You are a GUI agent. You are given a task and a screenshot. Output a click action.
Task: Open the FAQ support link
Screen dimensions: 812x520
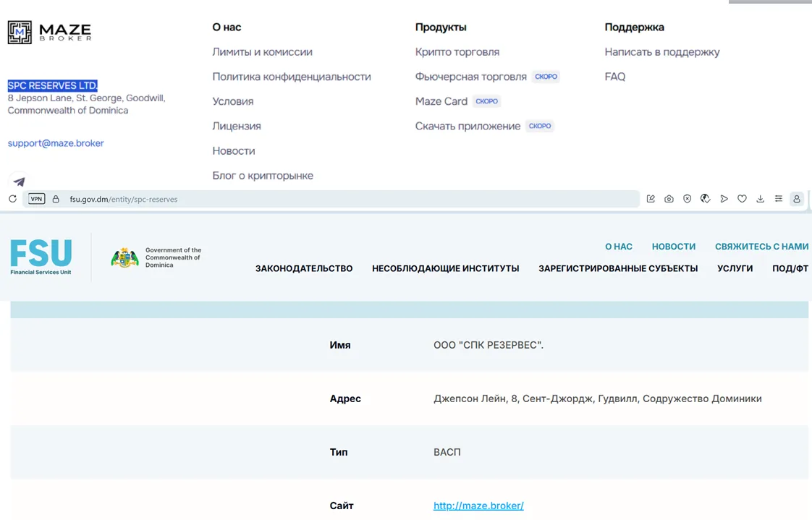pyautogui.click(x=615, y=77)
